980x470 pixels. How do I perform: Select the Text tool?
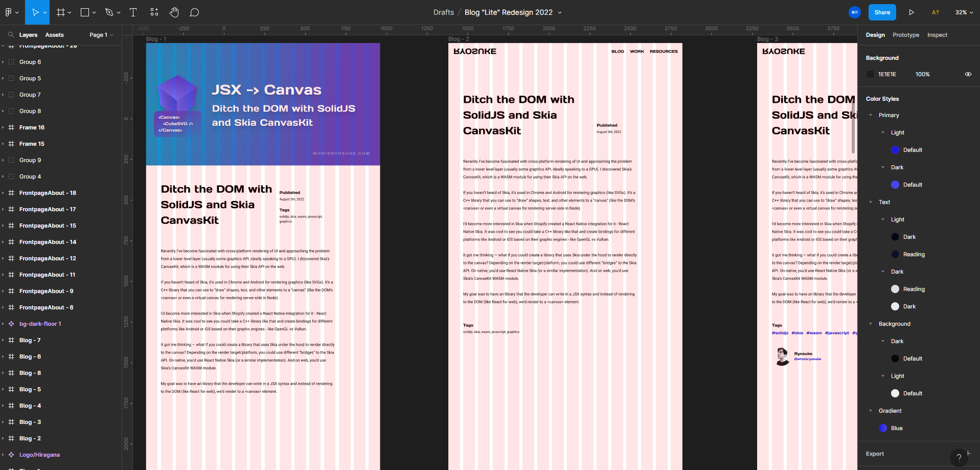(133, 12)
